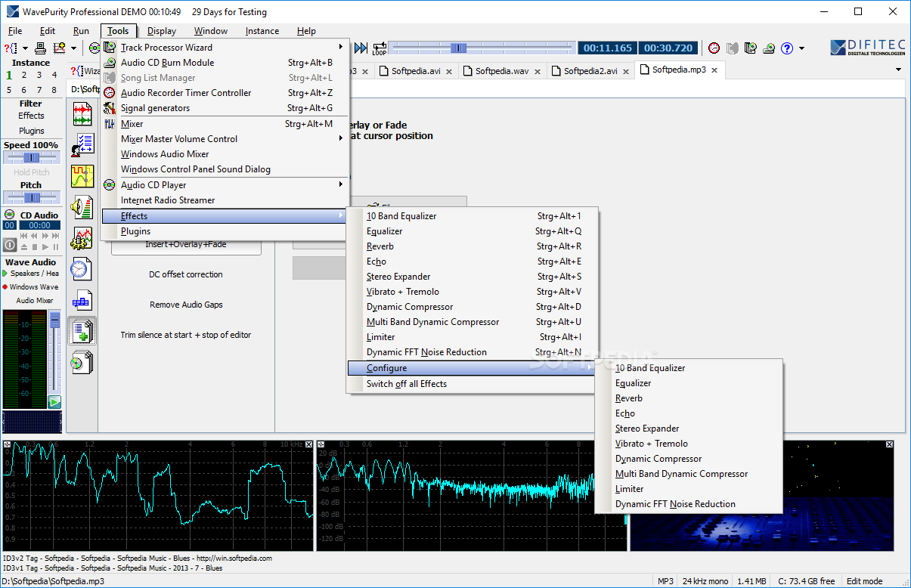Open the dropdown arrow beside the add-graph icon
The height and width of the screenshot is (588, 911).
[x=73, y=48]
